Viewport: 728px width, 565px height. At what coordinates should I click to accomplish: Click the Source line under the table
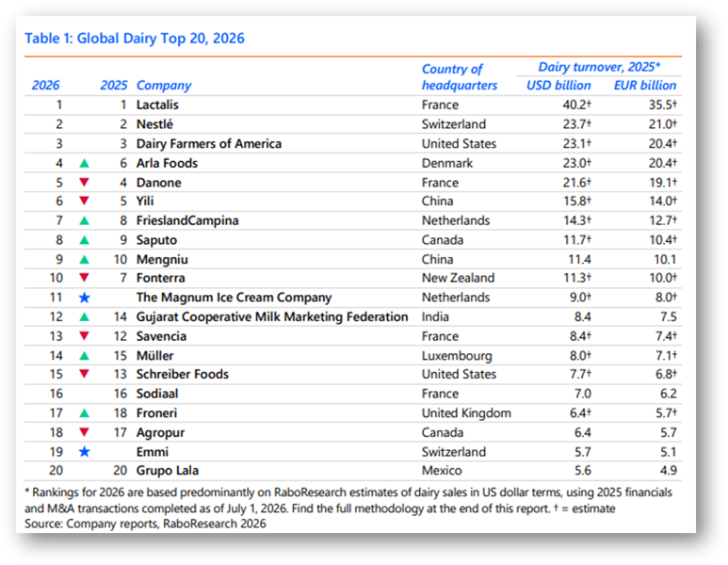[x=145, y=524]
